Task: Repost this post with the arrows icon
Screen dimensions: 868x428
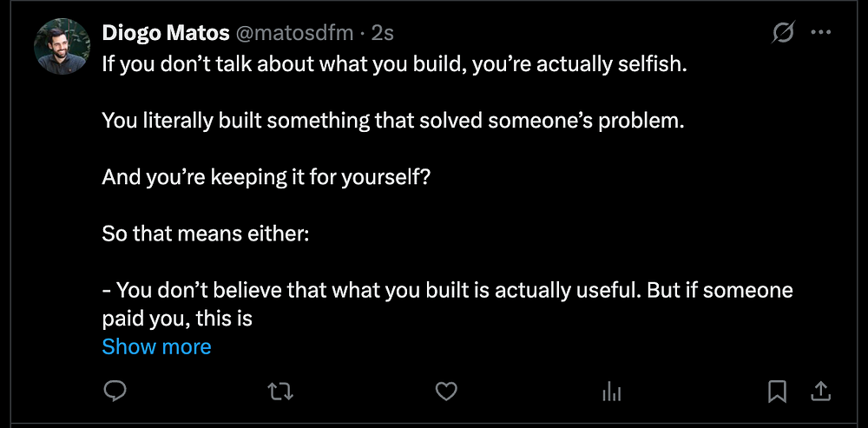Action: click(x=279, y=392)
